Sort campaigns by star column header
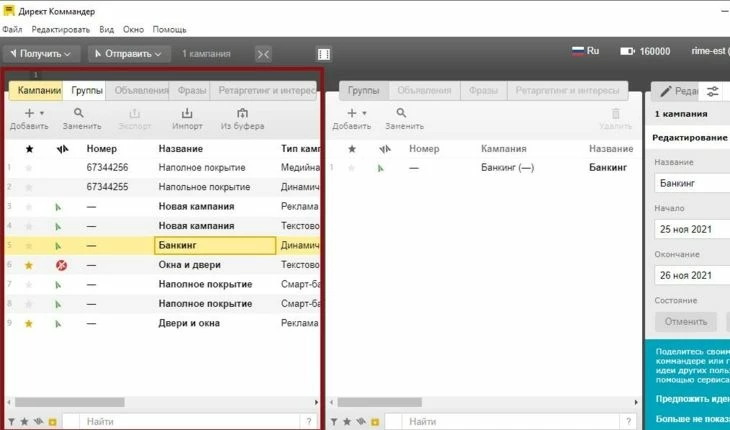Viewport: 730px width, 430px height. [29, 149]
